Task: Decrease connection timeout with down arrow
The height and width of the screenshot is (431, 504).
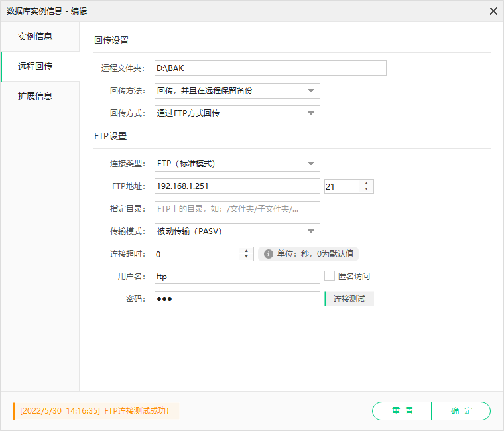Action: 246,257
